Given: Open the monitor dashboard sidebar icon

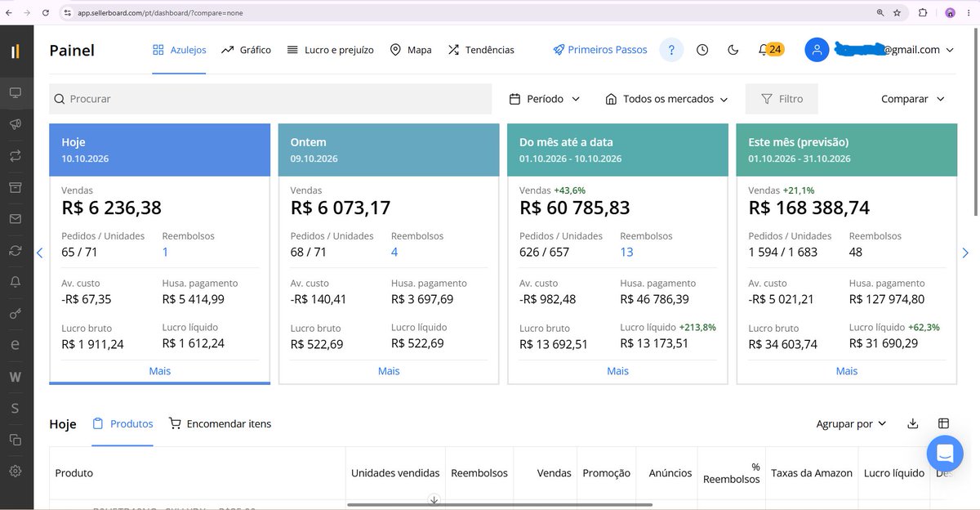Looking at the screenshot, I should tap(16, 93).
